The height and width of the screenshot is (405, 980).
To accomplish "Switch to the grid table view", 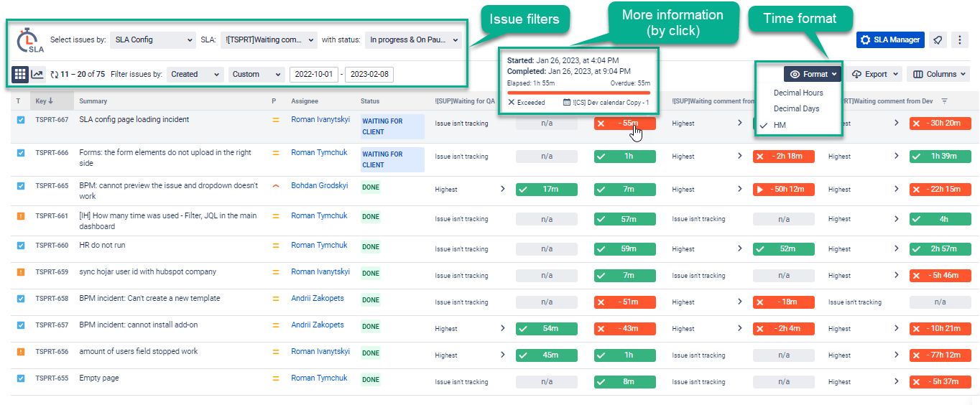I will [20, 74].
